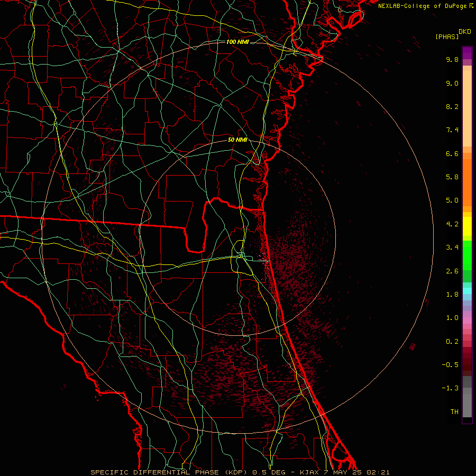Click the bright green swatch on the color bar
The width and height of the screenshot is (476, 476).
coord(467,255)
